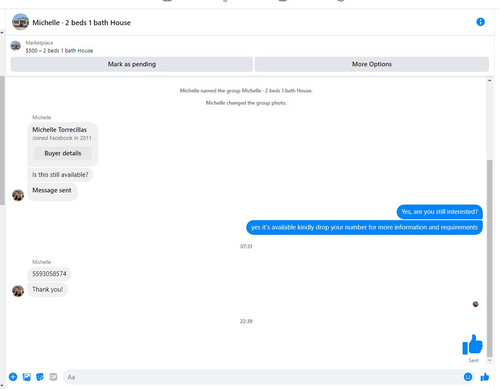Open More Options for the listing
Viewport: 500px width, 389px height.
pyautogui.click(x=372, y=64)
